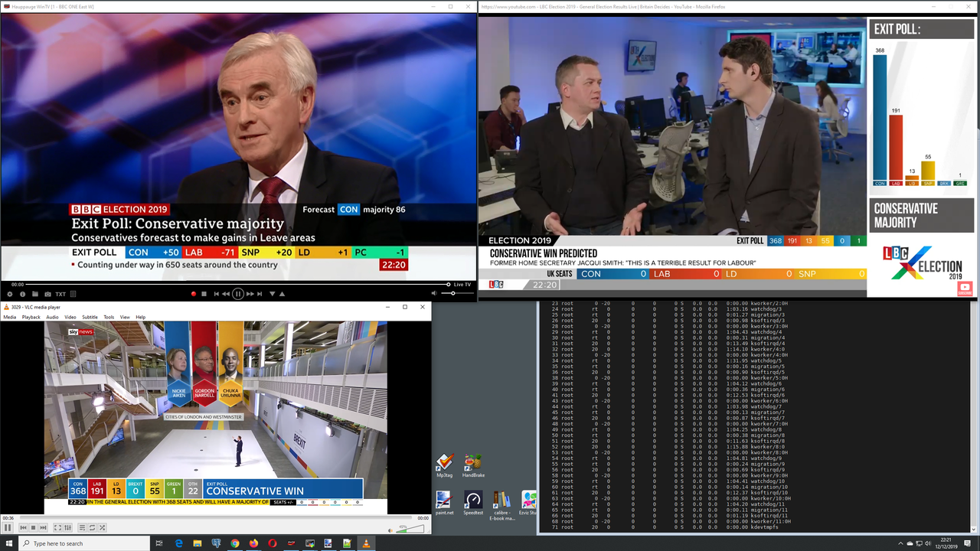Switch to VLC on the taskbar
The height and width of the screenshot is (551, 980).
pyautogui.click(x=366, y=543)
